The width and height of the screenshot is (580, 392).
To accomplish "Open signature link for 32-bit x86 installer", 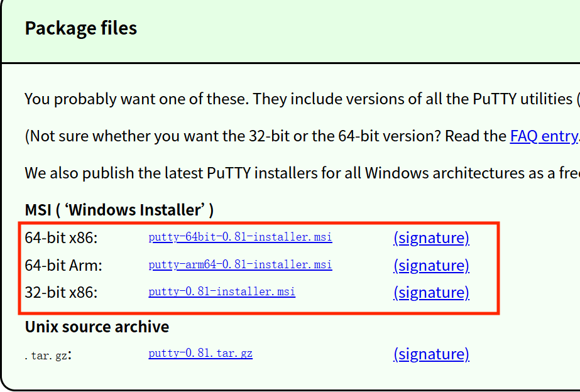I will click(x=431, y=292).
